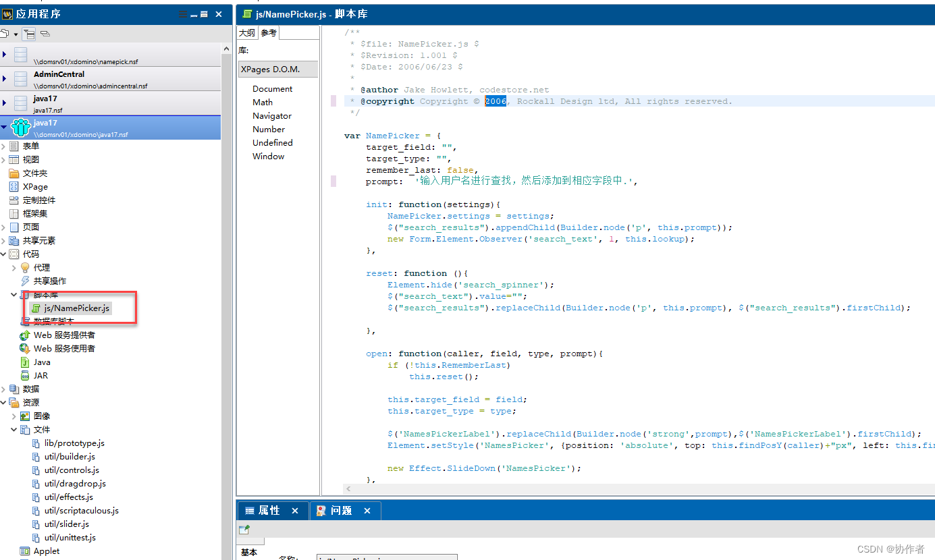
Task: Select the namepick.nsf database icon
Action: [20, 55]
